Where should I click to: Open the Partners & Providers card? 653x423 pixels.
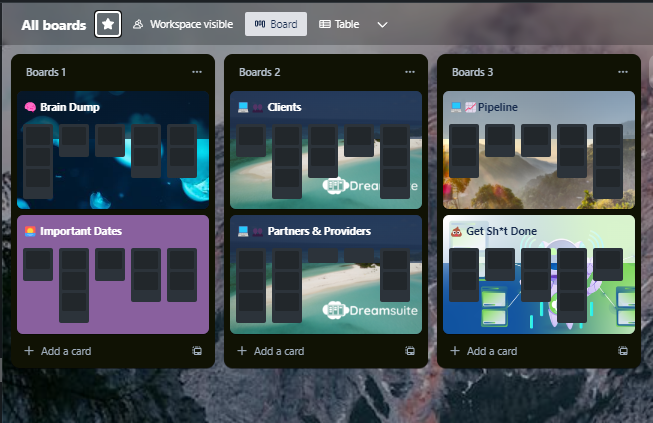point(326,274)
